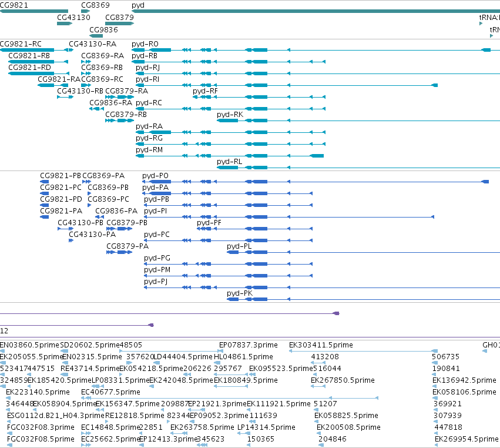This screenshot has width=500, height=448.
Task: Select the CG9821 gene label
Action: point(14,5)
